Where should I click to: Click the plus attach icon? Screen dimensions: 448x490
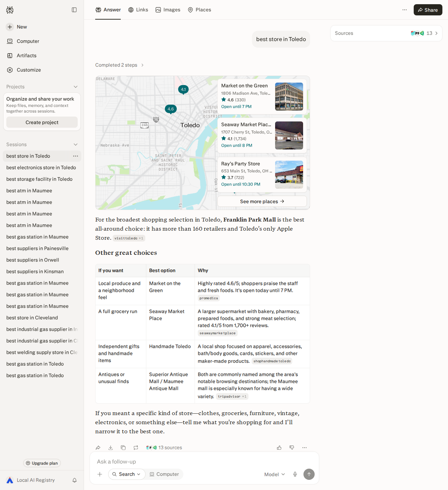[x=100, y=474]
